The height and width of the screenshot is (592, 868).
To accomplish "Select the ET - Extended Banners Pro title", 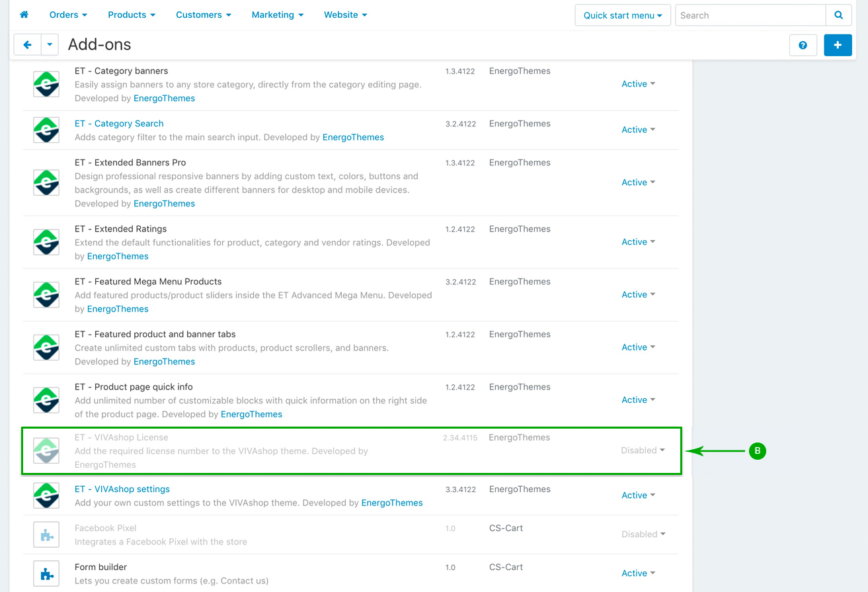I will (130, 163).
